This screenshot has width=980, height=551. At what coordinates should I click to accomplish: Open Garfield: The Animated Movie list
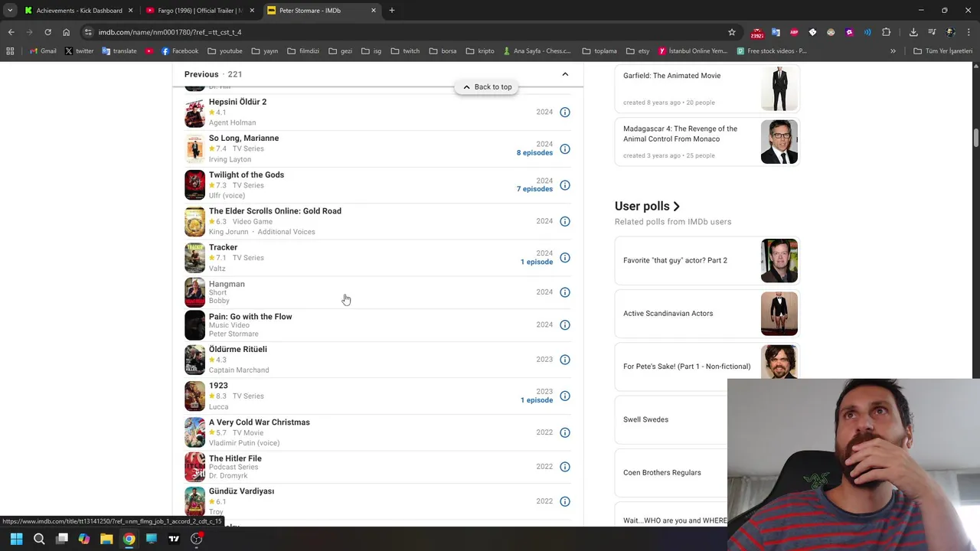[x=707, y=89]
